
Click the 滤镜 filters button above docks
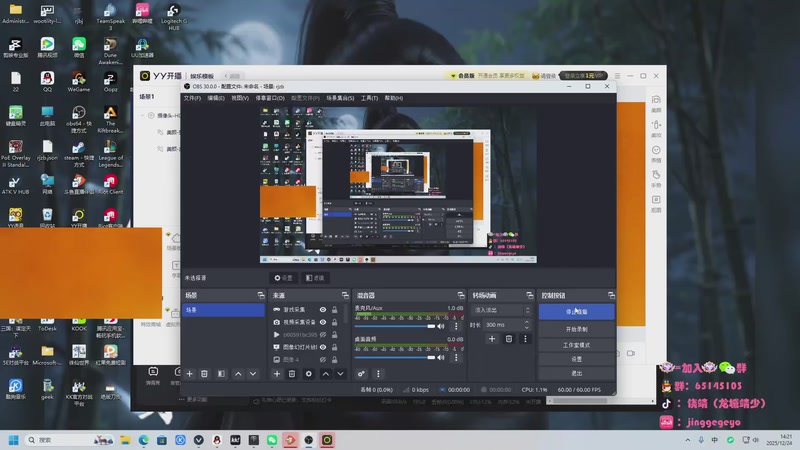(315, 278)
